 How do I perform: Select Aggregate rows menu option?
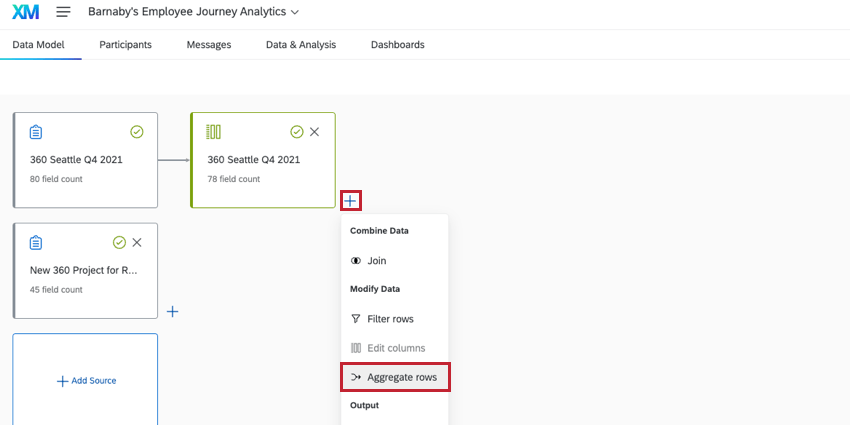pos(395,377)
